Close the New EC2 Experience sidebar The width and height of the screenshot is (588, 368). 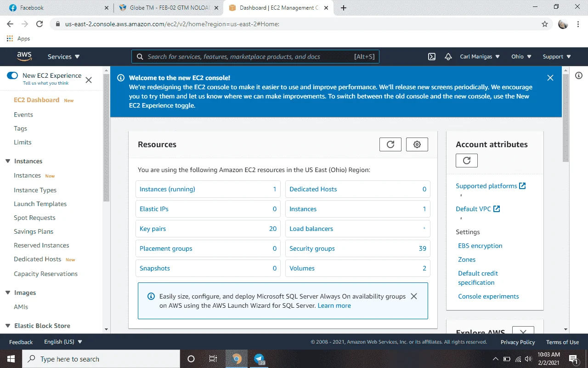pyautogui.click(x=89, y=80)
